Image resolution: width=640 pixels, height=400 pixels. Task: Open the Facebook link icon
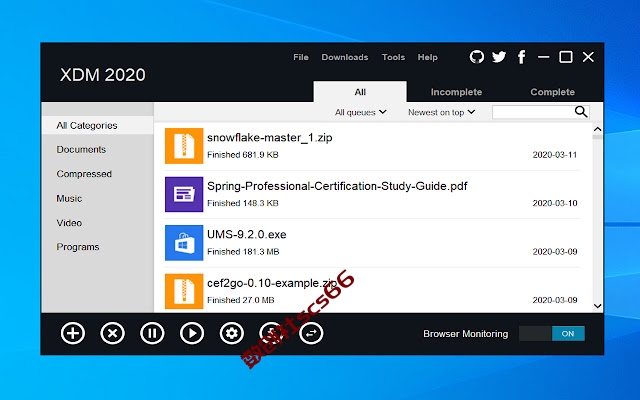[521, 57]
